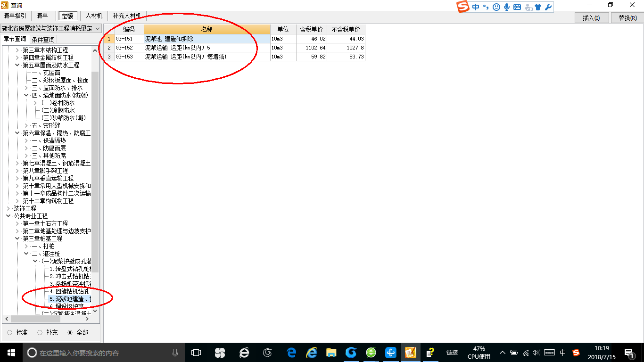This screenshot has height=362, width=644.
Task: Open the Sogou toolbox wrench icon
Action: coord(548,7)
